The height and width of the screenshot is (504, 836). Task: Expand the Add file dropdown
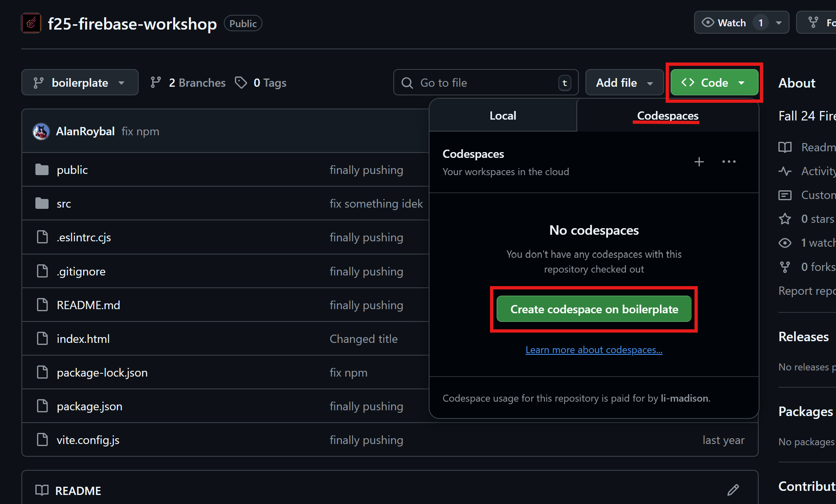coord(624,83)
